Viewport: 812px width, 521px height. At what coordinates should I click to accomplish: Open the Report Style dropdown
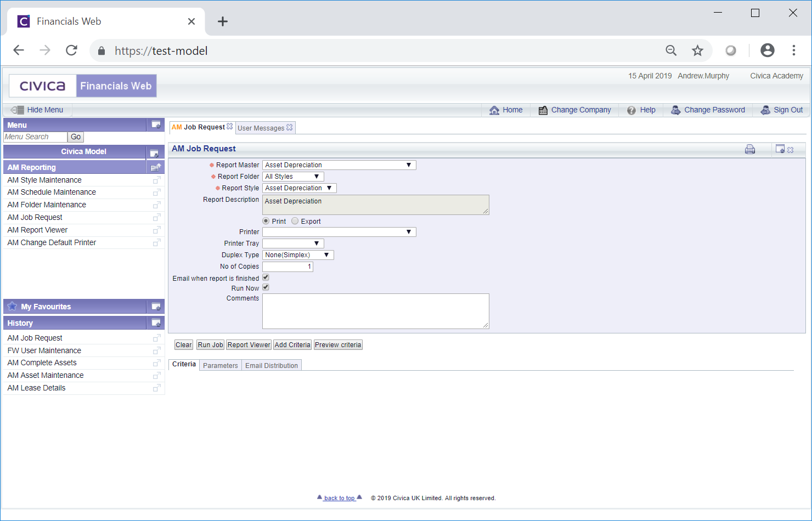[x=300, y=188]
